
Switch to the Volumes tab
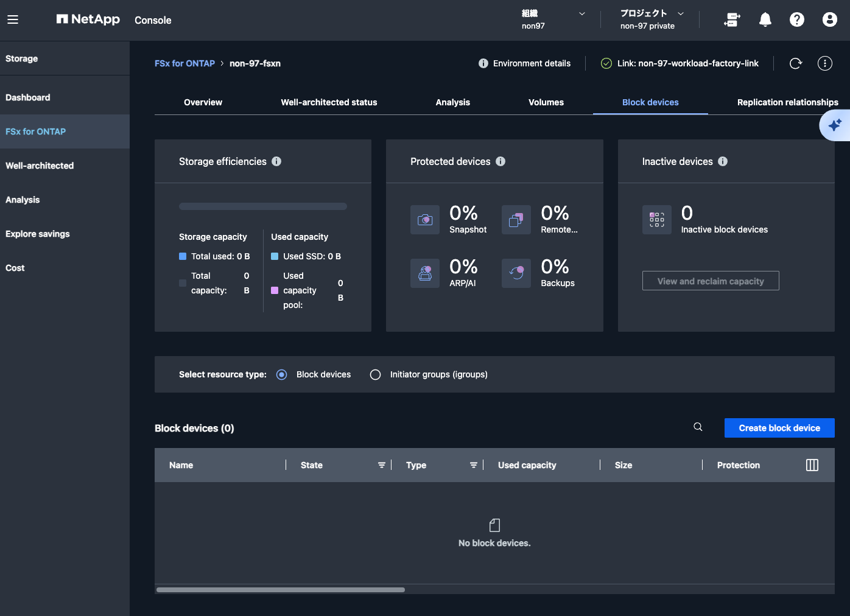click(x=546, y=102)
